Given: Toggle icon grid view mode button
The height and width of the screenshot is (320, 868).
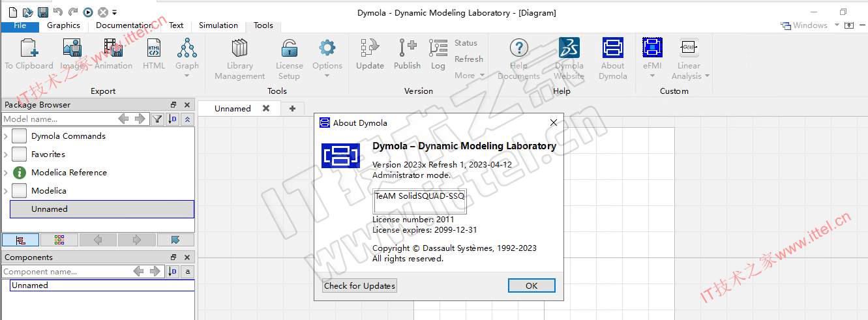Looking at the screenshot, I should click(x=59, y=240).
